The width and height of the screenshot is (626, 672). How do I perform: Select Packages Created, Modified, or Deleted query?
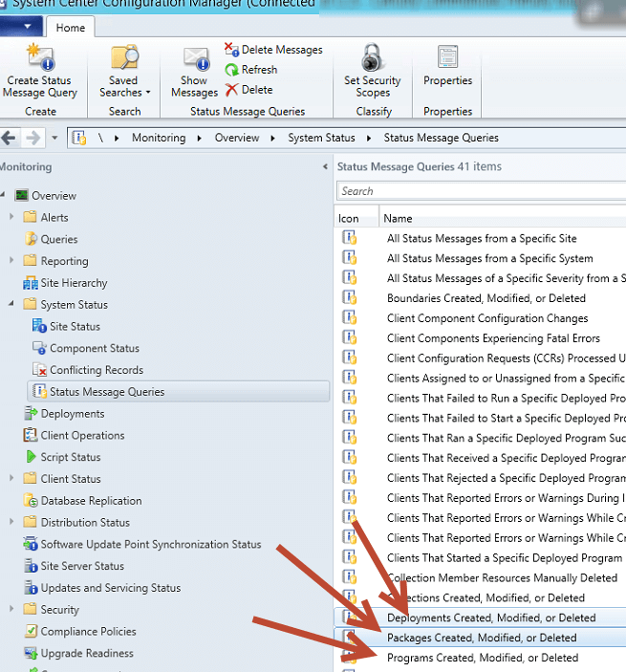pos(482,638)
